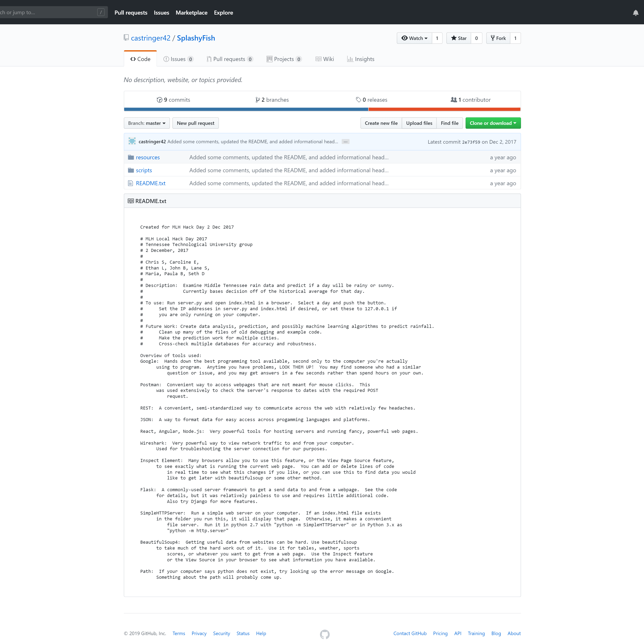
Task: Star the SplashyFish repository
Action: click(x=459, y=38)
